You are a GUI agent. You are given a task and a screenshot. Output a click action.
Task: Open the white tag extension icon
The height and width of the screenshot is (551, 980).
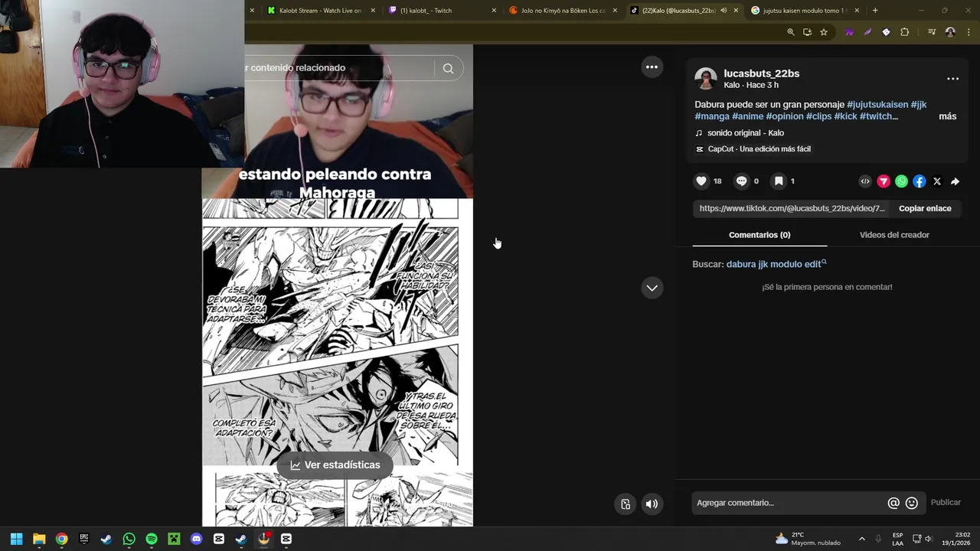click(x=886, y=32)
